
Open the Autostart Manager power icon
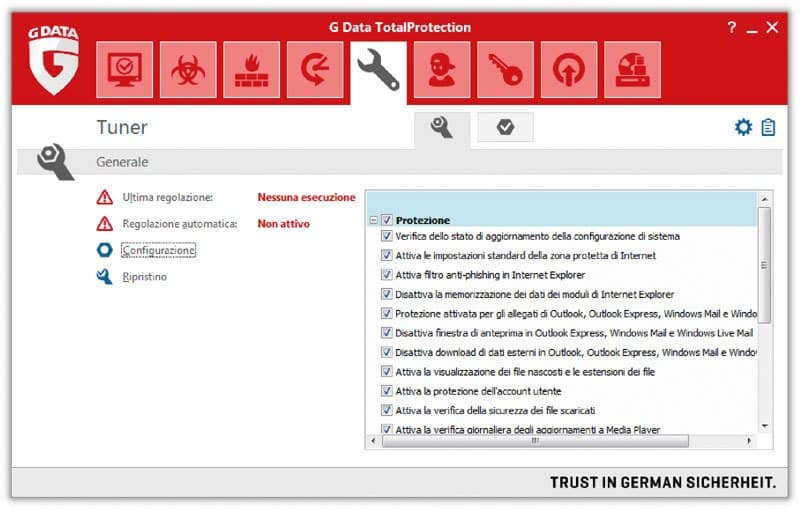(x=569, y=70)
